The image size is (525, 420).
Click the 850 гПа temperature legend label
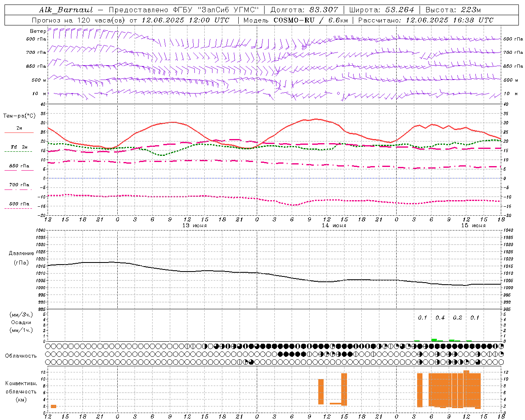coord(19,166)
